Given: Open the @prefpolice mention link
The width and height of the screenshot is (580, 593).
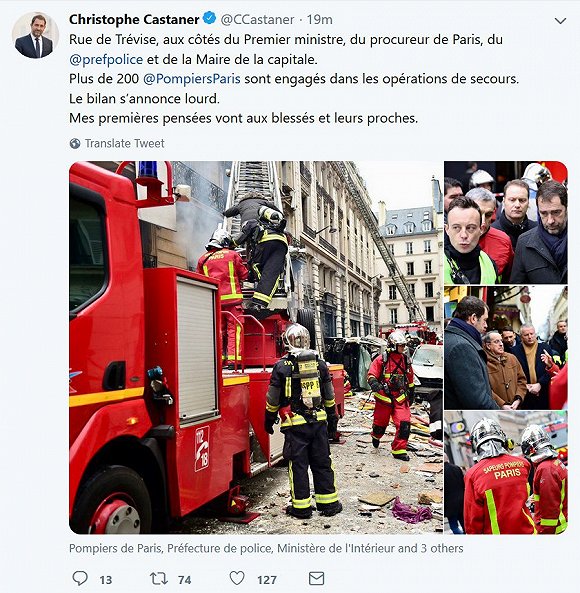Looking at the screenshot, I should coord(106,59).
